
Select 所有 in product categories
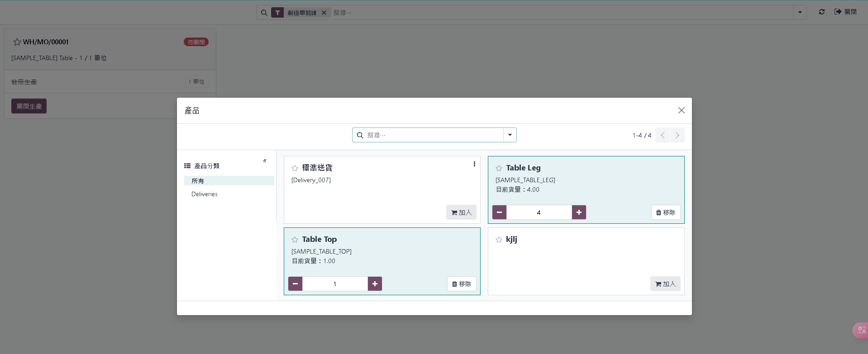(198, 181)
